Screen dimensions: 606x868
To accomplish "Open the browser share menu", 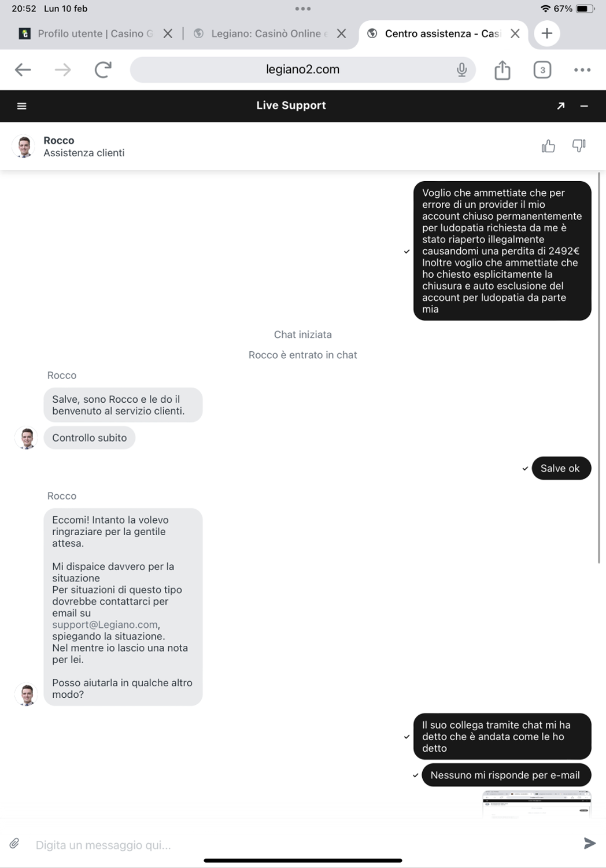I will 502,70.
